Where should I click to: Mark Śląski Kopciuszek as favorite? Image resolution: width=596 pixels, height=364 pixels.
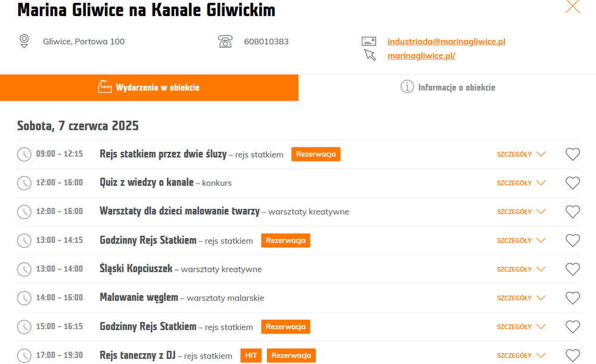(x=572, y=269)
